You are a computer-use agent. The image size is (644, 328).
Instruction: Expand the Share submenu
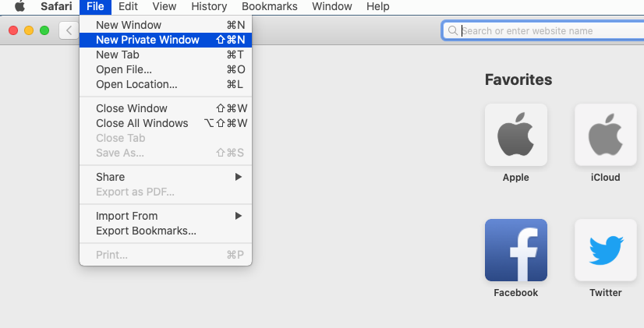(x=165, y=177)
